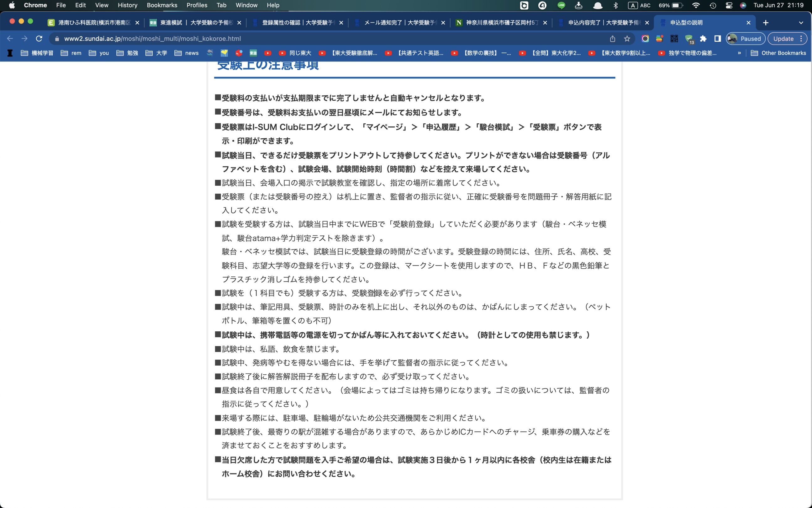
Task: Close the 東進模試 tab
Action: (x=239, y=23)
